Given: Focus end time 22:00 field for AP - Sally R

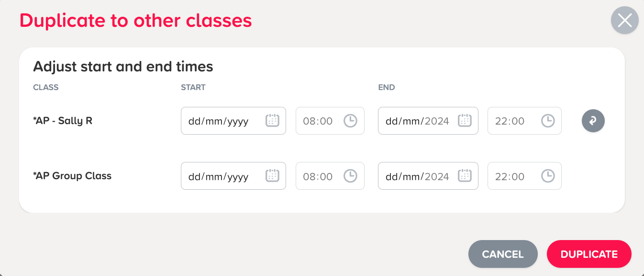Looking at the screenshot, I should point(524,121).
